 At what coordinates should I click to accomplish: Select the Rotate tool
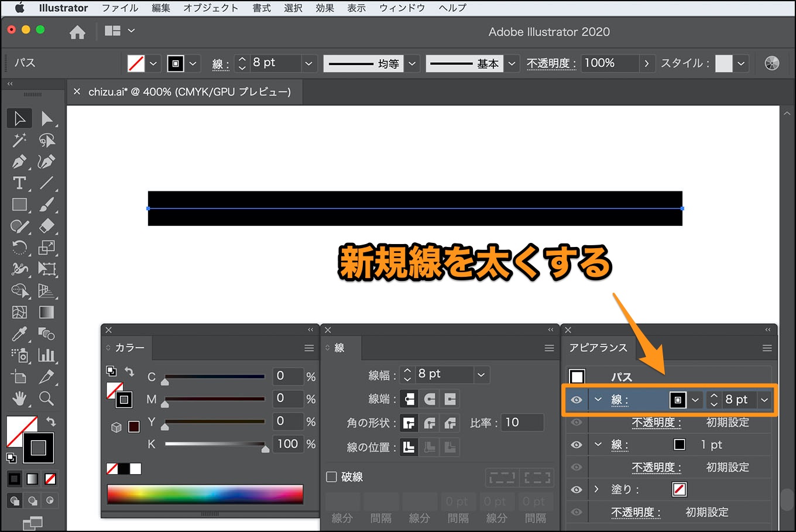tap(19, 248)
